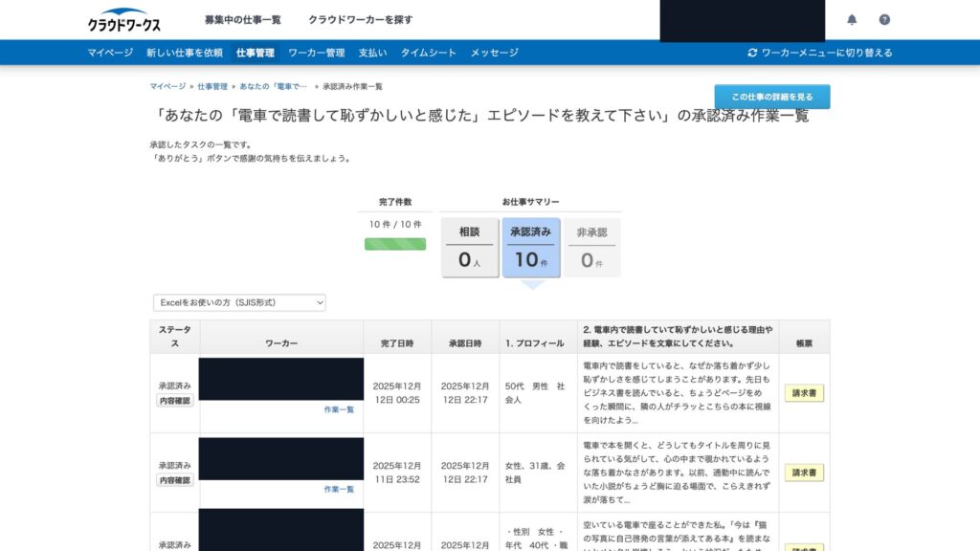Select the 非承認 0件 summary tab
The width and height of the screenshot is (980, 551).
[x=591, y=248]
